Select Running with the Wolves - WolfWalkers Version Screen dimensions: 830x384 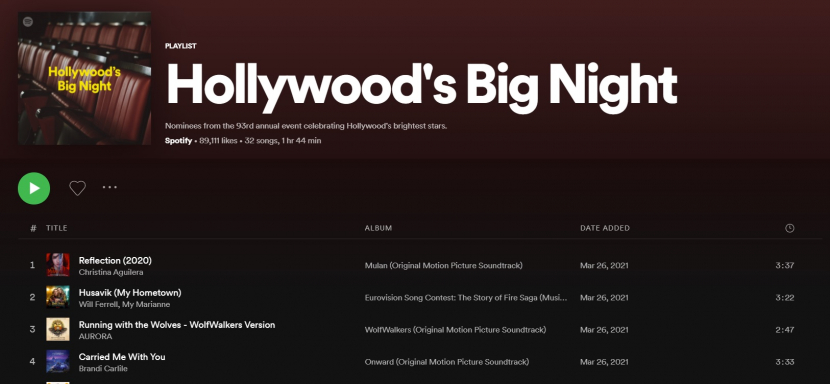click(177, 325)
